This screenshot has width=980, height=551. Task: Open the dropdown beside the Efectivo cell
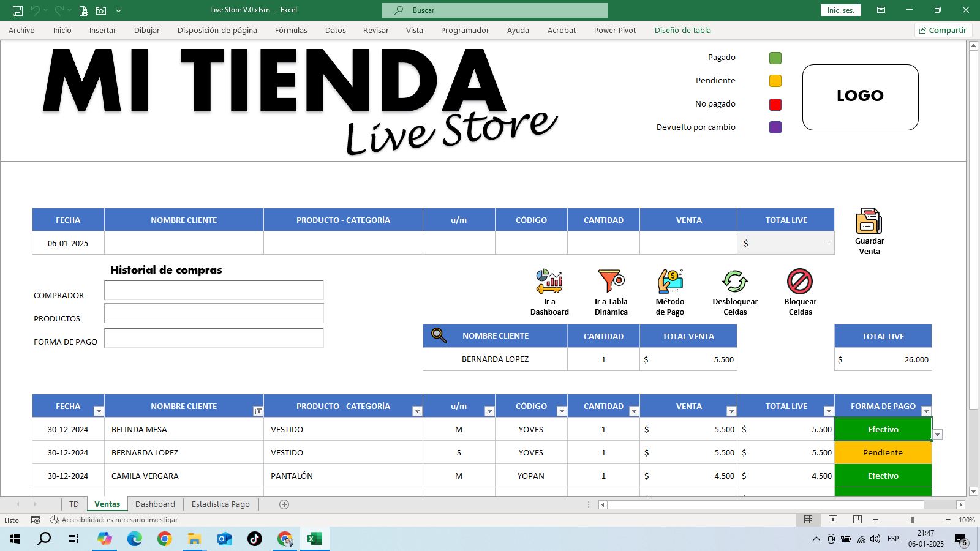(937, 434)
